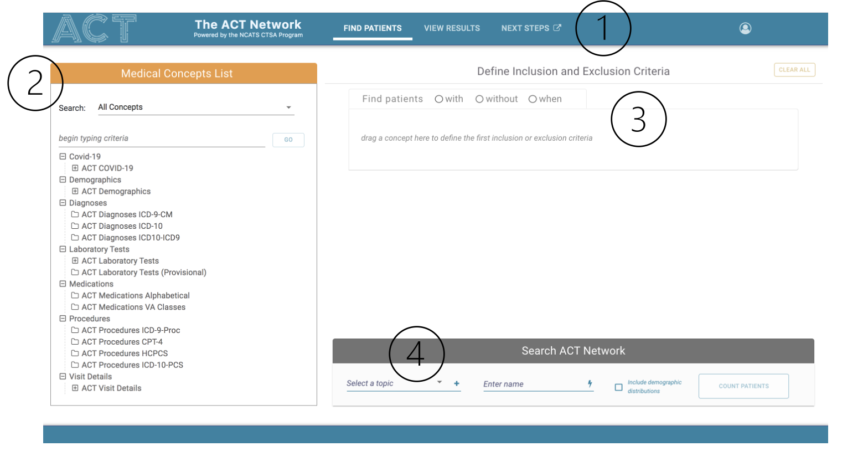Image resolution: width=868 pixels, height=451 pixels.
Task: Open the ACT Procedures CPT-4 folder icon
Action: tap(75, 342)
